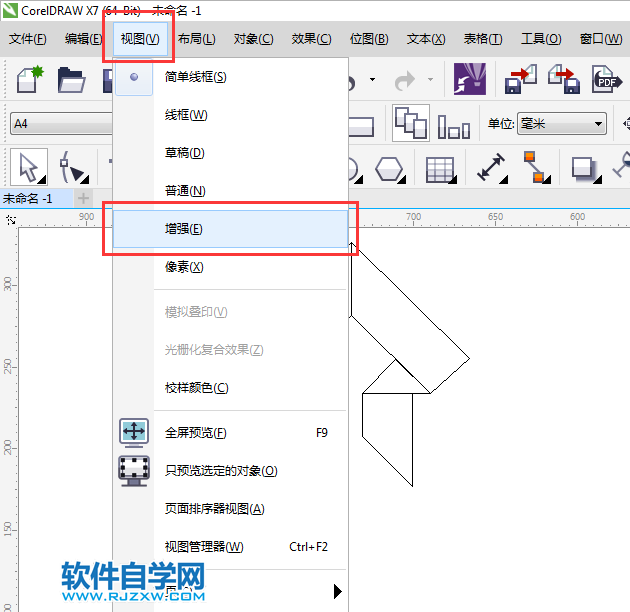Click the preview selected objects icon

point(134,471)
